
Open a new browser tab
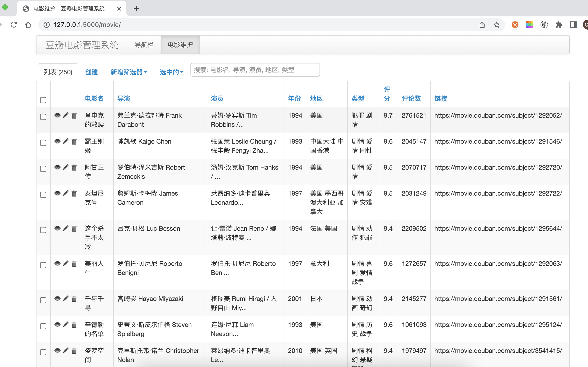(136, 9)
